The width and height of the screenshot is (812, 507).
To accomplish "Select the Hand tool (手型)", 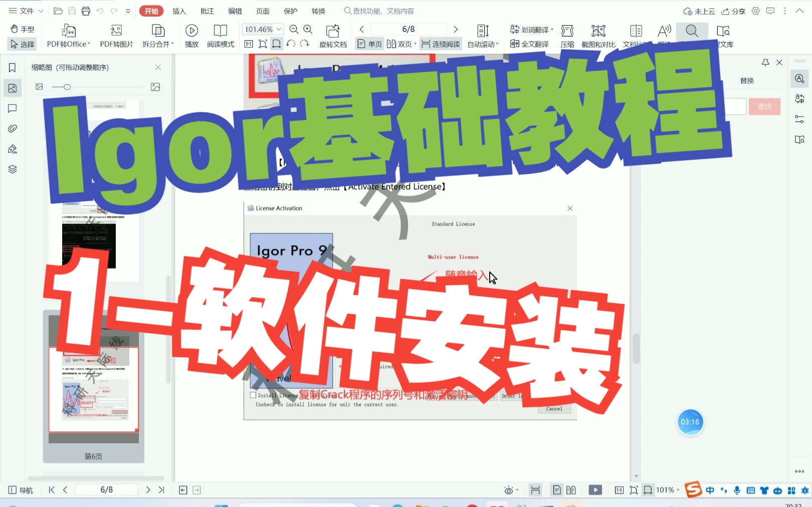I will pos(23,29).
